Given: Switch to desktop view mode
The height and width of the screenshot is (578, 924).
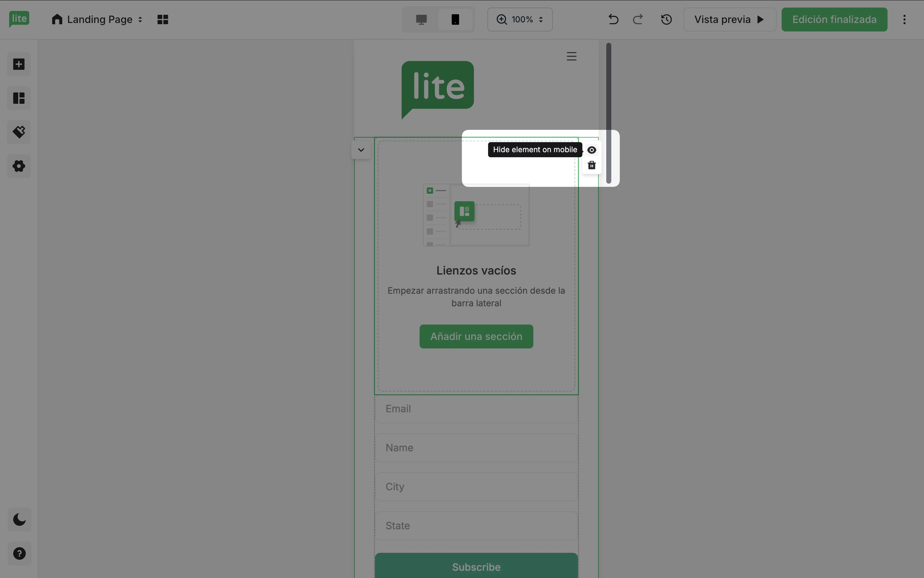Looking at the screenshot, I should pyautogui.click(x=421, y=19).
